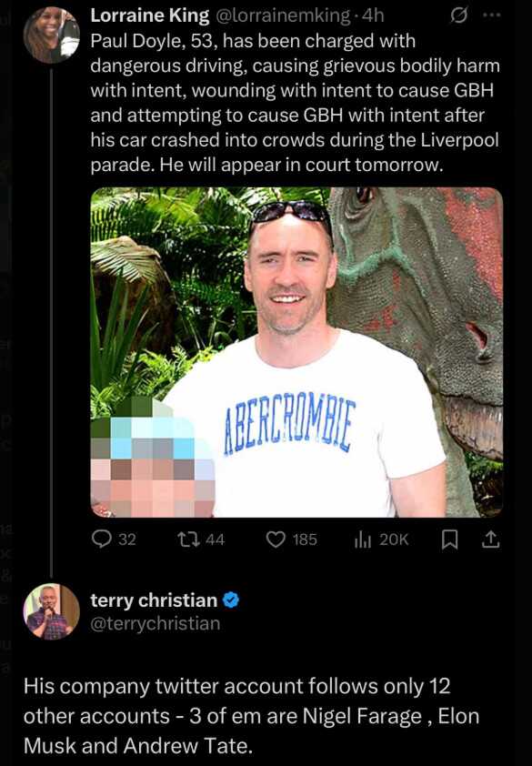
Task: Visit the @terrychristian handle
Action: pos(156,624)
